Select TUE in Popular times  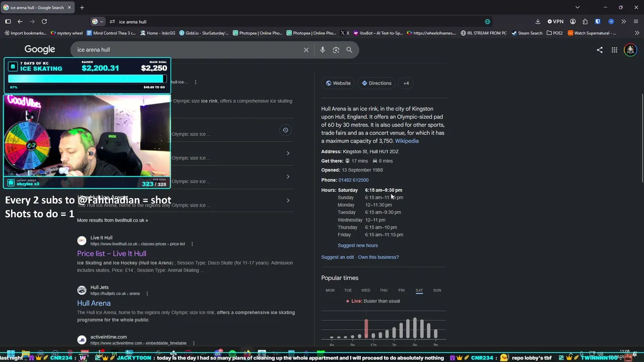348,290
